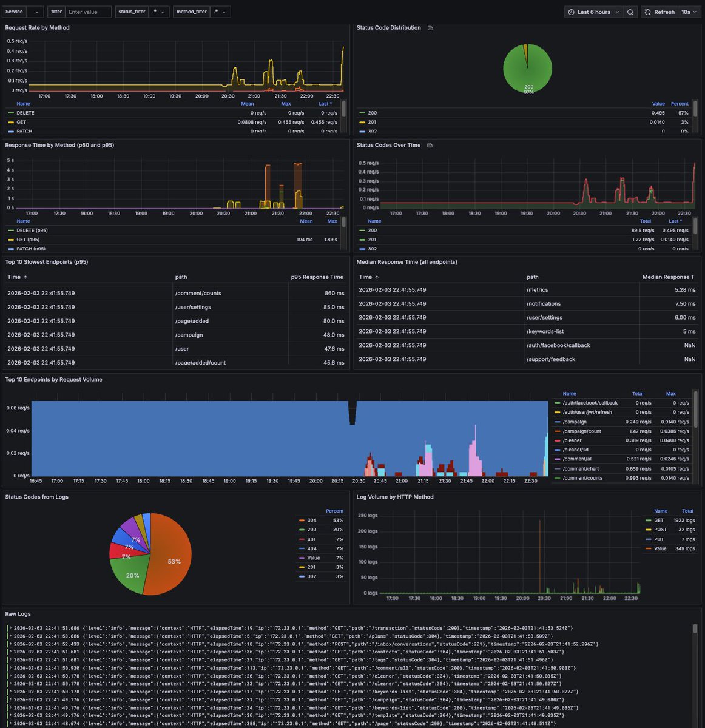Sort Status Codes Over Time legend by Total
This screenshot has width=705, height=728.
(646, 221)
